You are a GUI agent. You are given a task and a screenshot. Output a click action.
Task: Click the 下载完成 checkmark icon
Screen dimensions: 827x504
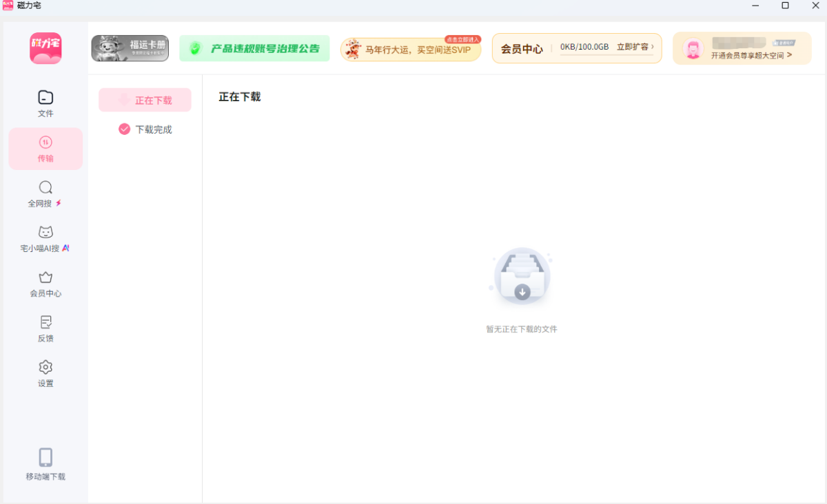click(124, 129)
